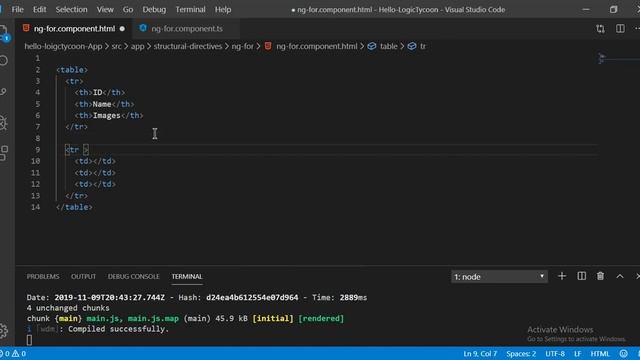Viewport: 640px width, 360px height.
Task: Kill the terminal with trash icon
Action: click(600, 276)
